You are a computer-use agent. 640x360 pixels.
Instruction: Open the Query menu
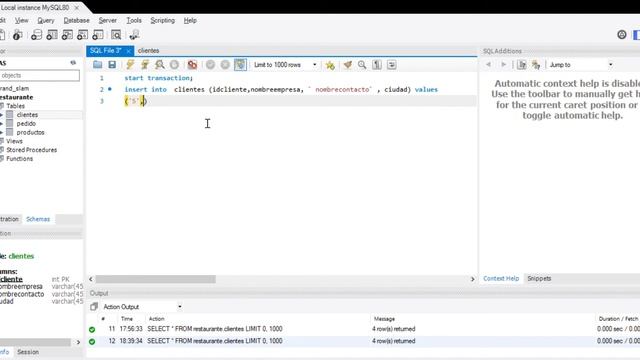coord(46,20)
